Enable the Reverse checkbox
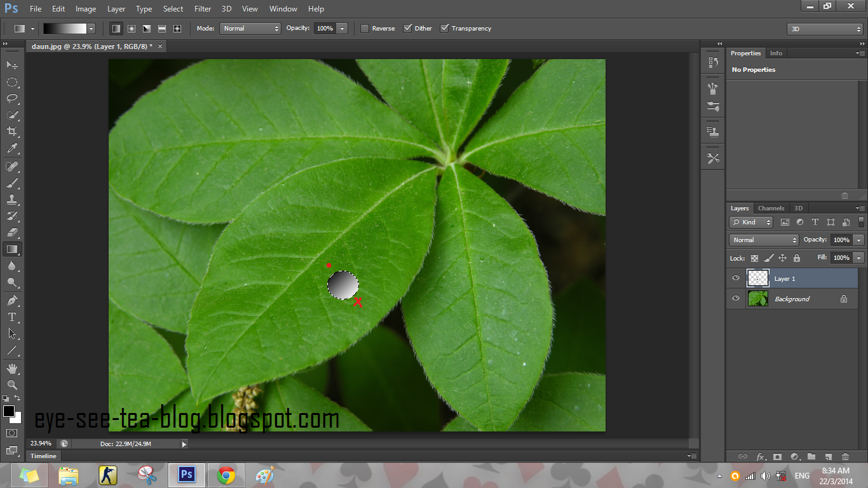 point(364,29)
